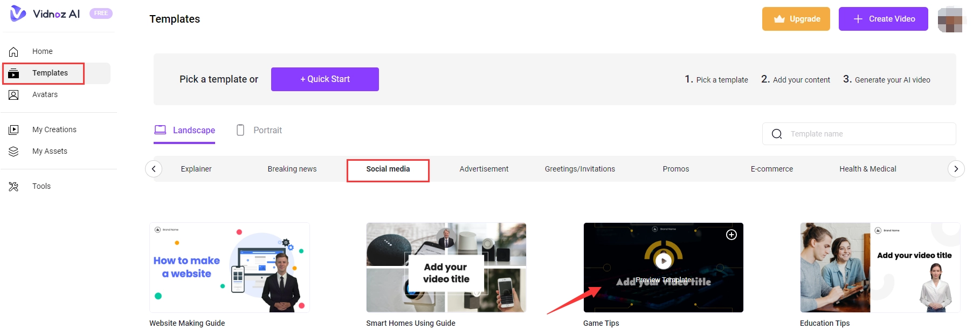The image size is (980, 335).
Task: Open the Avatars section icon
Action: coord(14,95)
